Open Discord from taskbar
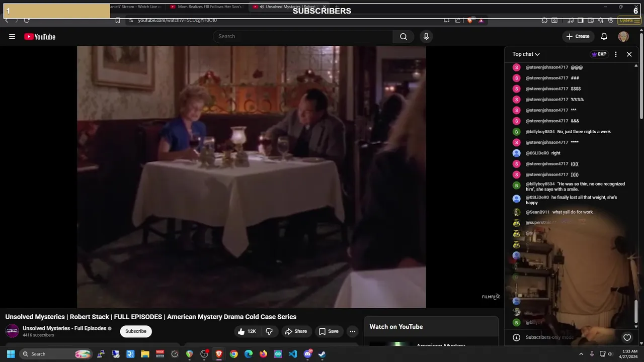Screen dimensions: 644x362 307,354
